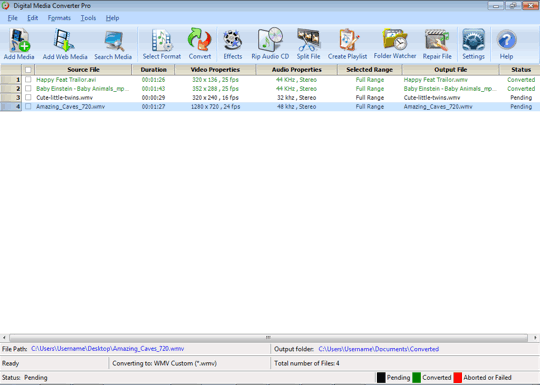Sort by the Duration column header
Image resolution: width=540 pixels, height=385 pixels.
tap(153, 70)
